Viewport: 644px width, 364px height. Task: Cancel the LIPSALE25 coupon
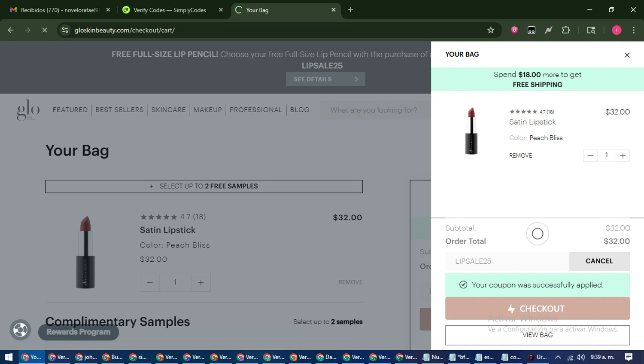(599, 261)
